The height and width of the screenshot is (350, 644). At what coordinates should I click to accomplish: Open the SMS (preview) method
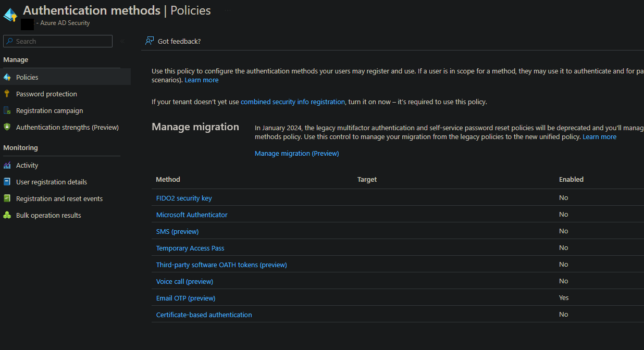(177, 231)
